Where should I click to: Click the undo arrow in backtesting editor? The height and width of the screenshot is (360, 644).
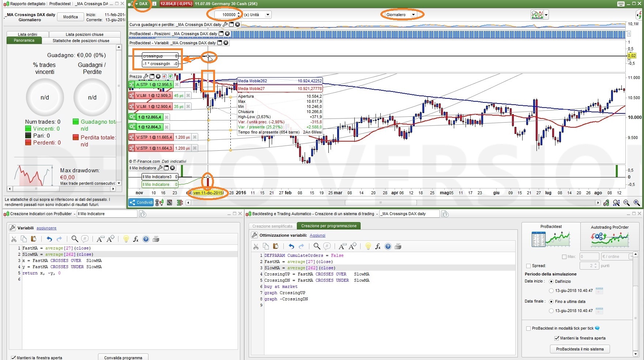tap(291, 247)
